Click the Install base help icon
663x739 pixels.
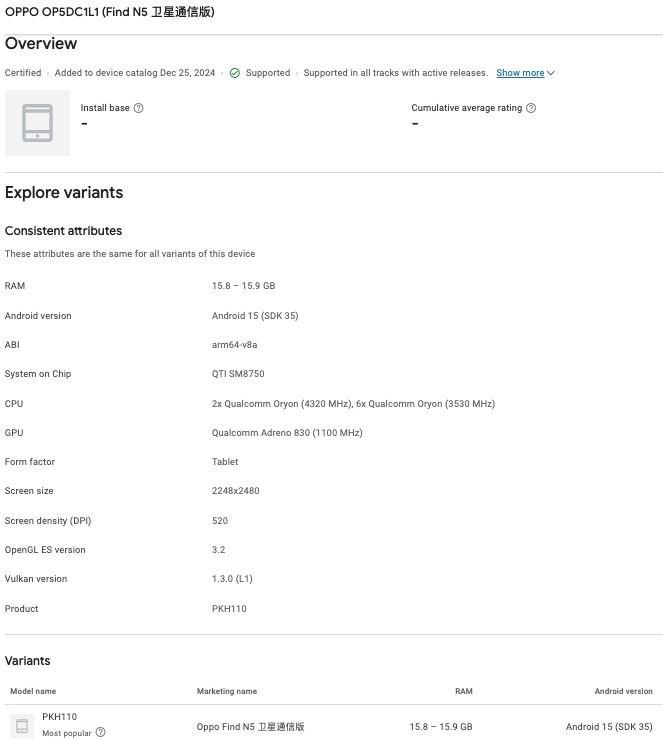point(139,108)
